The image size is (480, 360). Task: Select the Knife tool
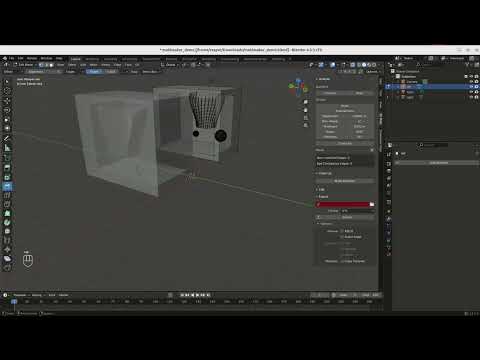coord(7,204)
